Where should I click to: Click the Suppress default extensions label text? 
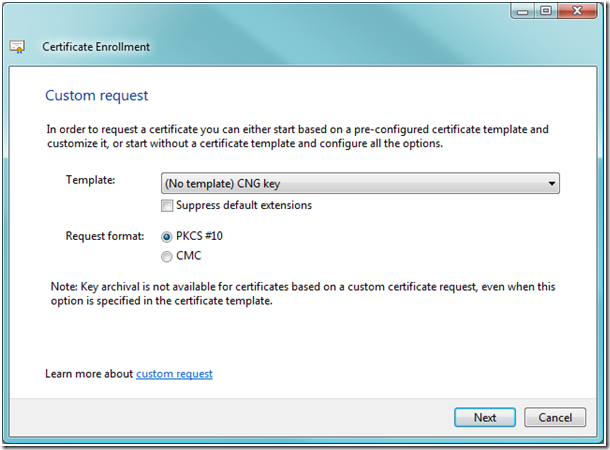pos(244,205)
